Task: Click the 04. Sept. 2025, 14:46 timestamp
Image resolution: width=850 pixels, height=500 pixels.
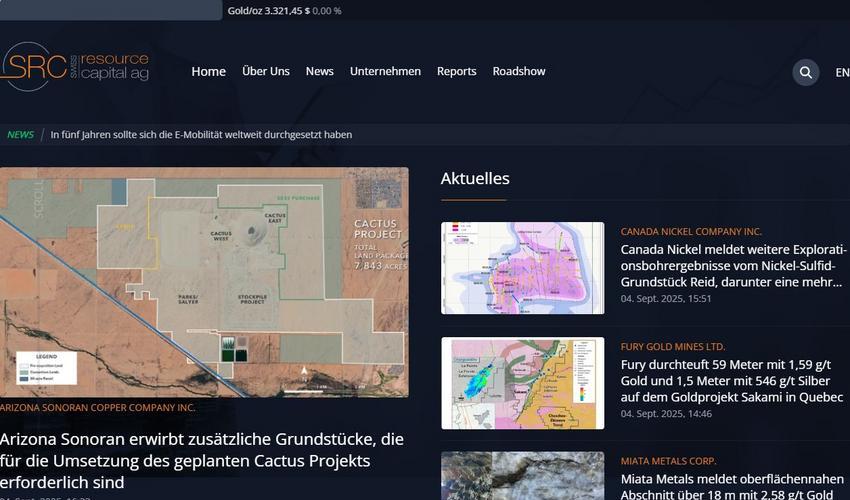Action: click(666, 414)
